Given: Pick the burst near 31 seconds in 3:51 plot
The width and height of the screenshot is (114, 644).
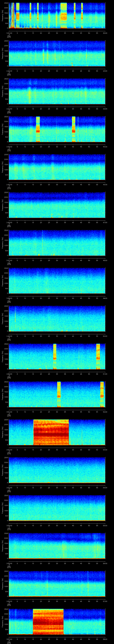Looking at the screenshot, I should (59, 394).
